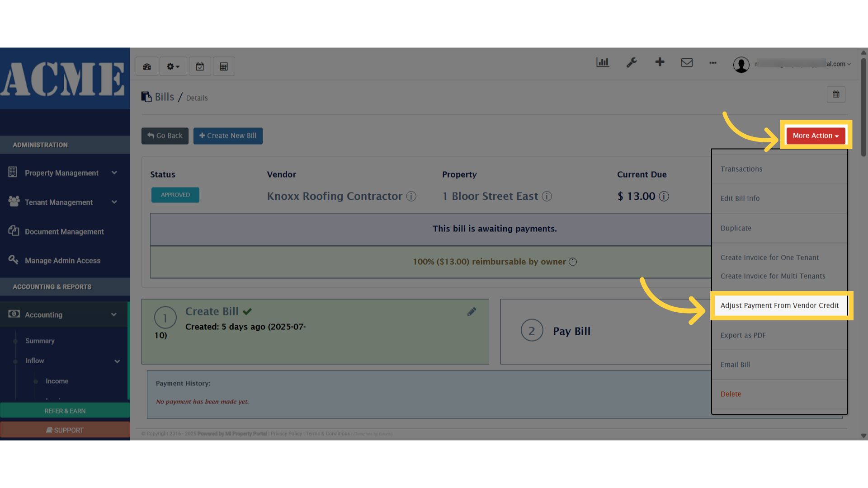Screen dimensions: 868x488
Task: Open the calendar icon below the profile
Action: [x=836, y=94]
